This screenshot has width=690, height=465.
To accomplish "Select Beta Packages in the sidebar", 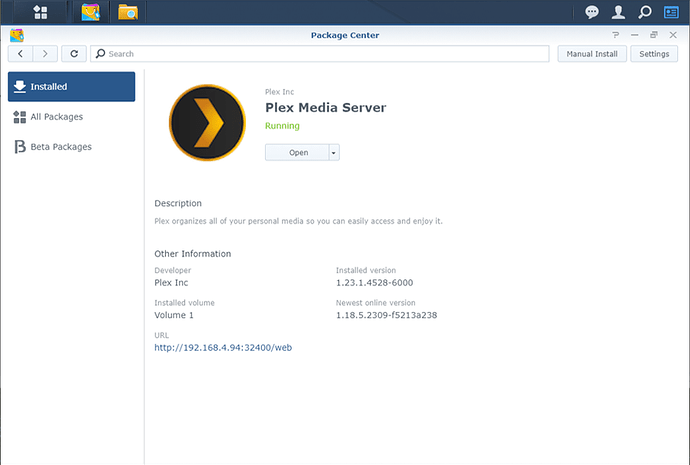I will point(71,146).
